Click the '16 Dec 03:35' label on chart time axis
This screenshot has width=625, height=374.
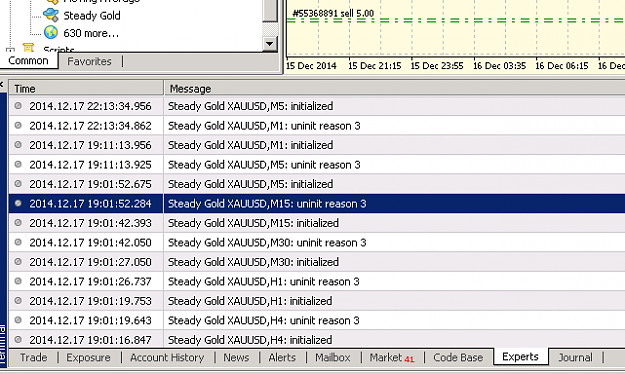coord(499,66)
